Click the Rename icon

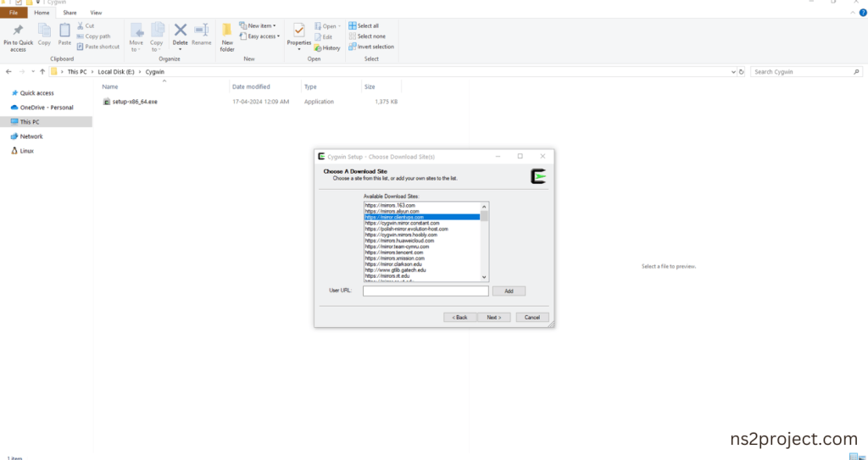tap(202, 30)
